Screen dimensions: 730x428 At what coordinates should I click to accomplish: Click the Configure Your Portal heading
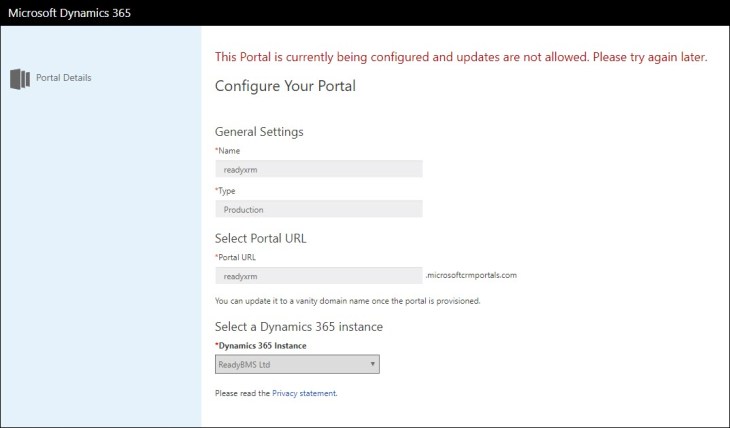click(x=285, y=86)
